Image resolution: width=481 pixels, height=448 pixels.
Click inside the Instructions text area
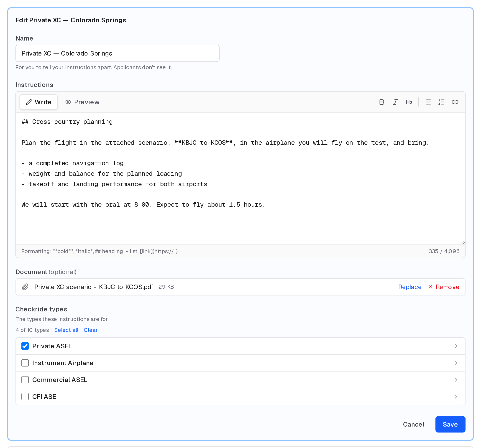point(240,179)
